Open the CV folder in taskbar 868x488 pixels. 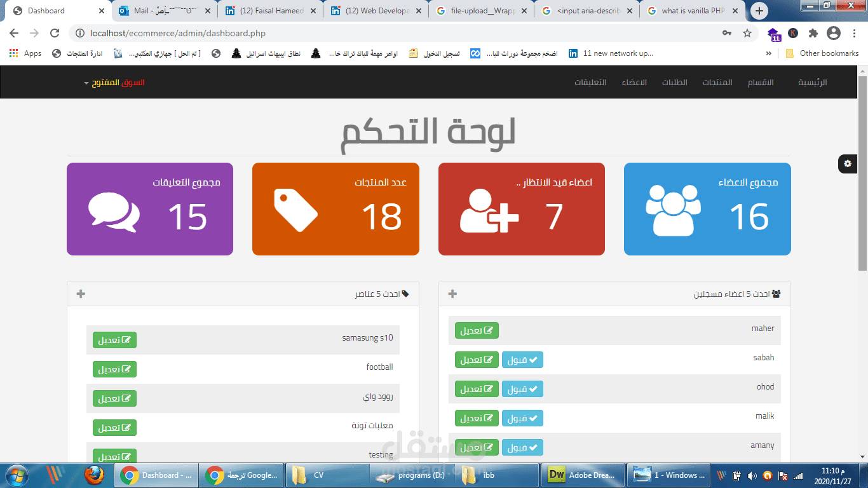pyautogui.click(x=328, y=475)
